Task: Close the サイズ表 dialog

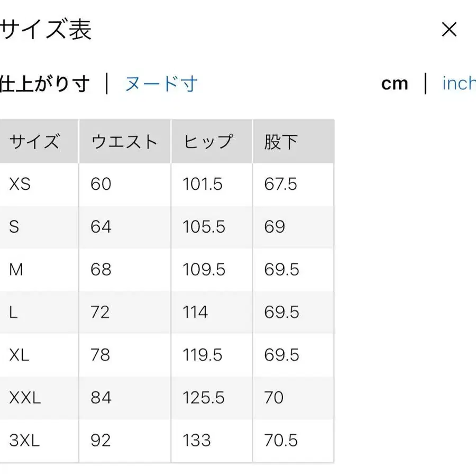Action: 449,30
